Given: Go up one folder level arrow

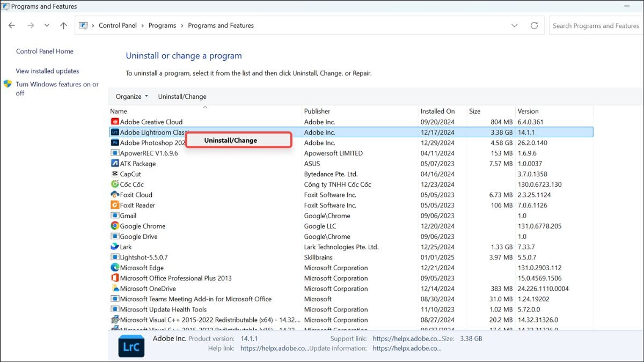Looking at the screenshot, I should point(63,25).
